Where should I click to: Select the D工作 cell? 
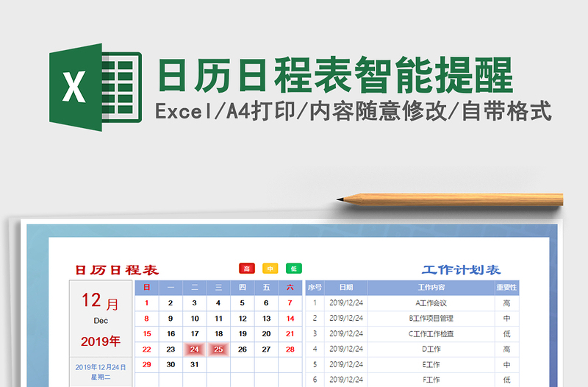pos(431,349)
